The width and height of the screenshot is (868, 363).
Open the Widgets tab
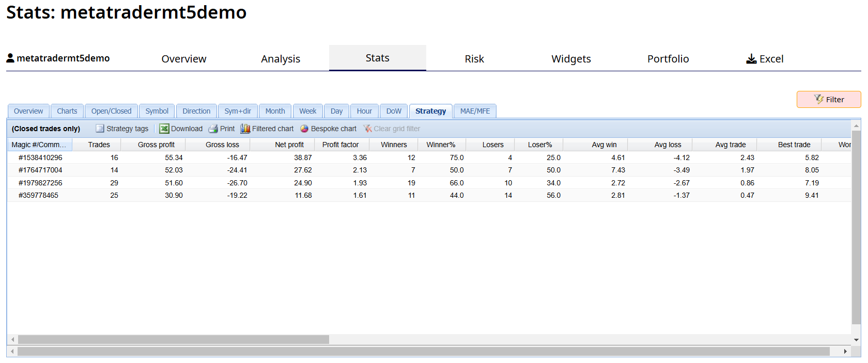571,59
